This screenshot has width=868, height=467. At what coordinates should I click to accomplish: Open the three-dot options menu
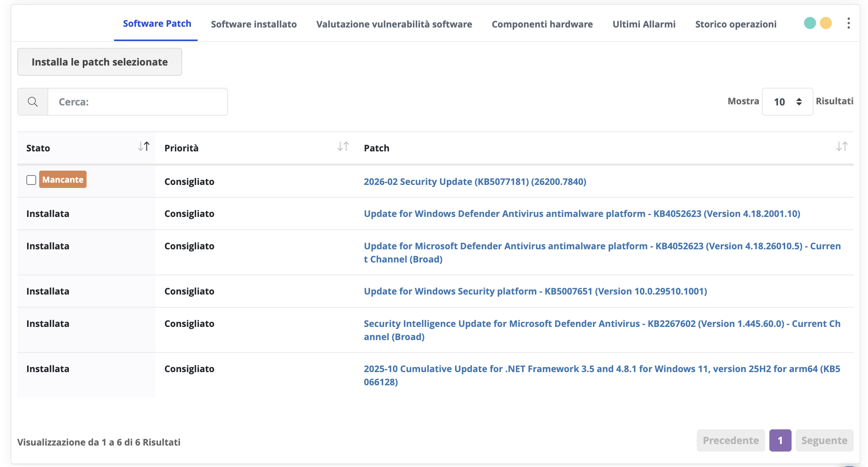click(848, 23)
